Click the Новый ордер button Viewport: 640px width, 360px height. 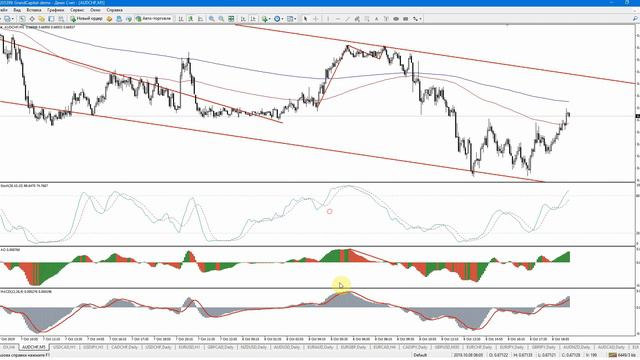(x=86, y=19)
